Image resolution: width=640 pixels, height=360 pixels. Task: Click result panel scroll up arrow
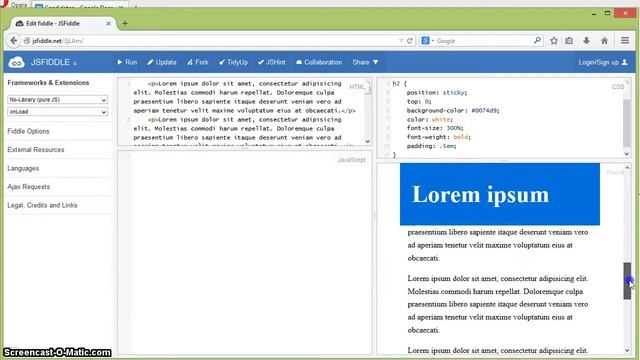(627, 168)
